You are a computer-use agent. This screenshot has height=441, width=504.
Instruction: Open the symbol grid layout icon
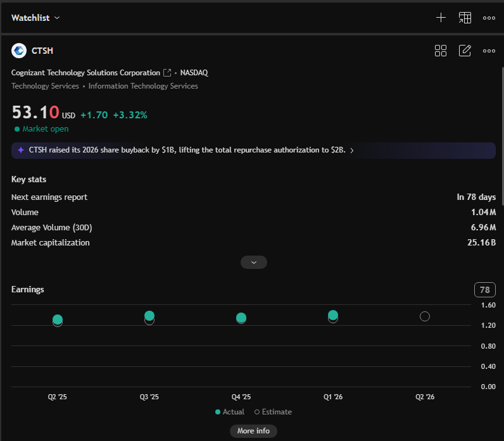[x=440, y=51]
